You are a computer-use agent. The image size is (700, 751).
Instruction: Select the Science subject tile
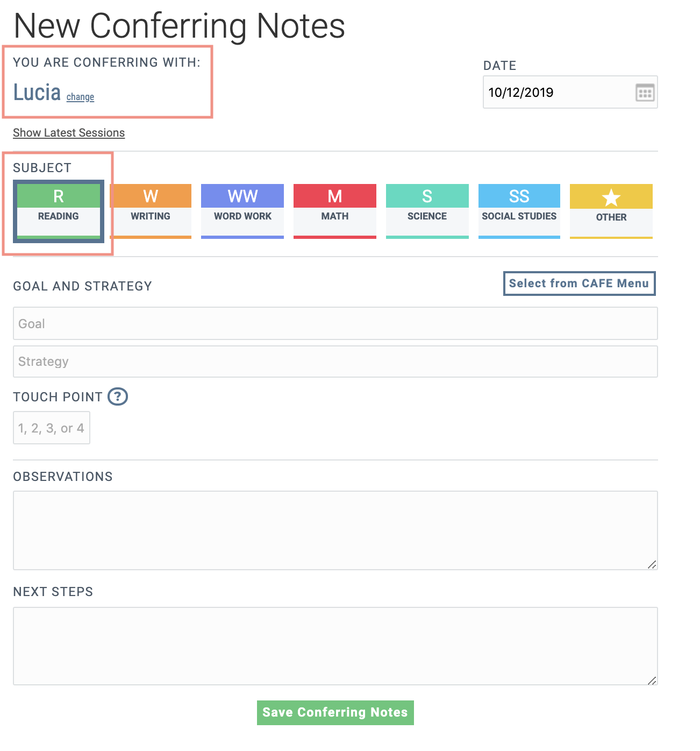point(427,210)
